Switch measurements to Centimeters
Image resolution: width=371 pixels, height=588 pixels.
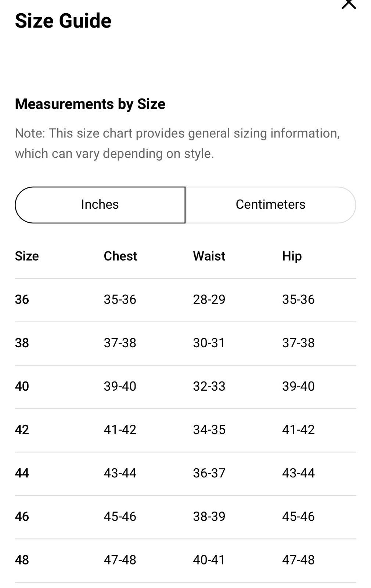click(x=271, y=205)
